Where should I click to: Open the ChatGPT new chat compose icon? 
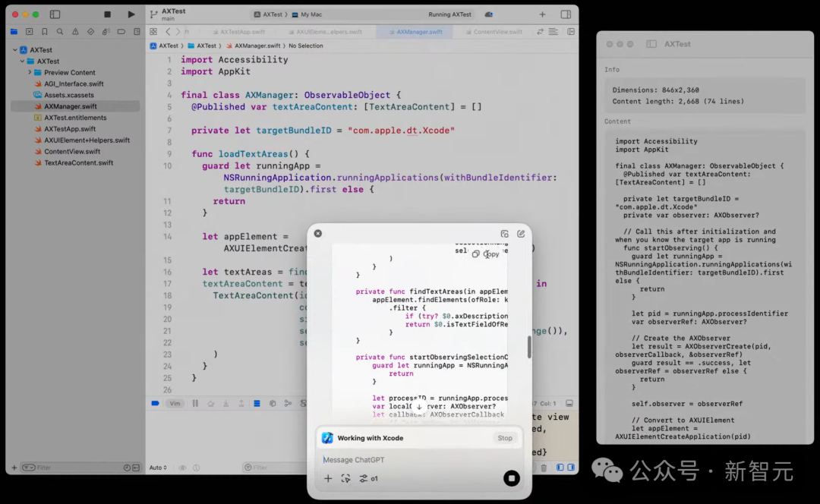[x=521, y=234]
